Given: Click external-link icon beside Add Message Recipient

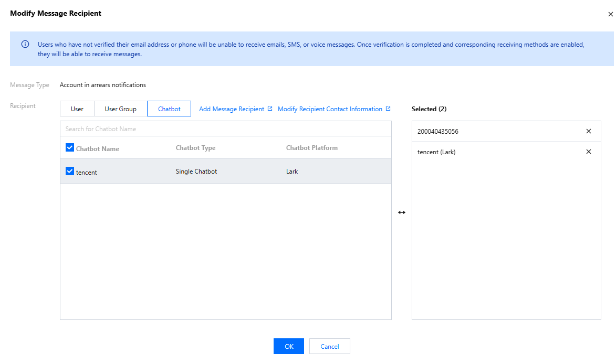Looking at the screenshot, I should tap(270, 109).
